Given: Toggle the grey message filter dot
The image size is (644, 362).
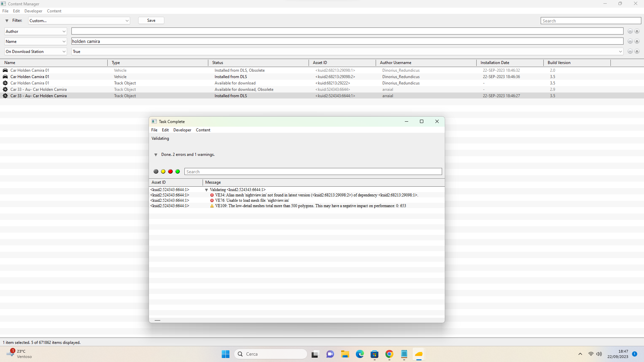Looking at the screenshot, I should click(x=156, y=172).
